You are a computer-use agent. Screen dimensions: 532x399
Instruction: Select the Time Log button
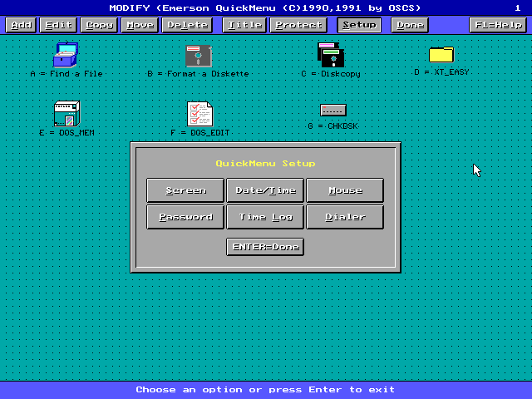[265, 217]
